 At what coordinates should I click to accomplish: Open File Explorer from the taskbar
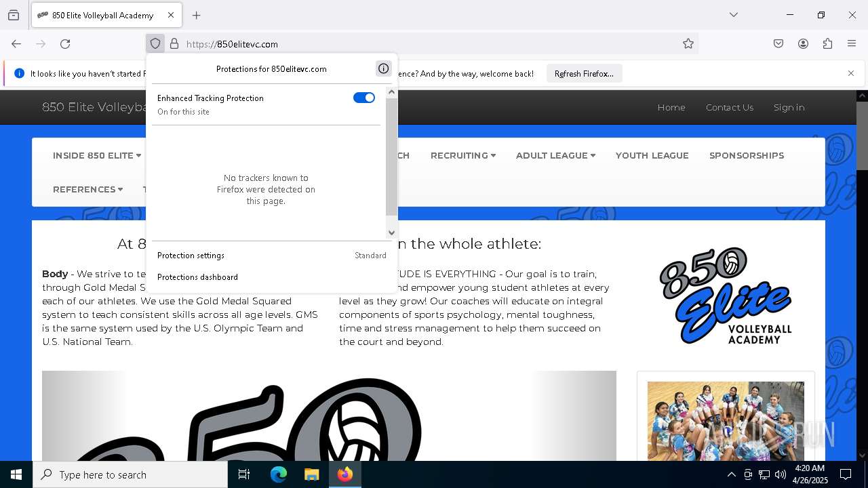pyautogui.click(x=311, y=474)
